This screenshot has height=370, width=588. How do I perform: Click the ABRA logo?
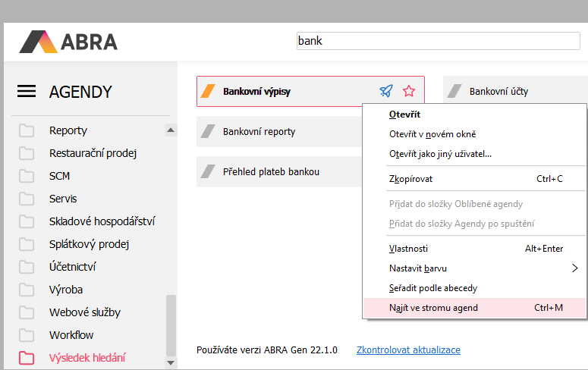[68, 42]
